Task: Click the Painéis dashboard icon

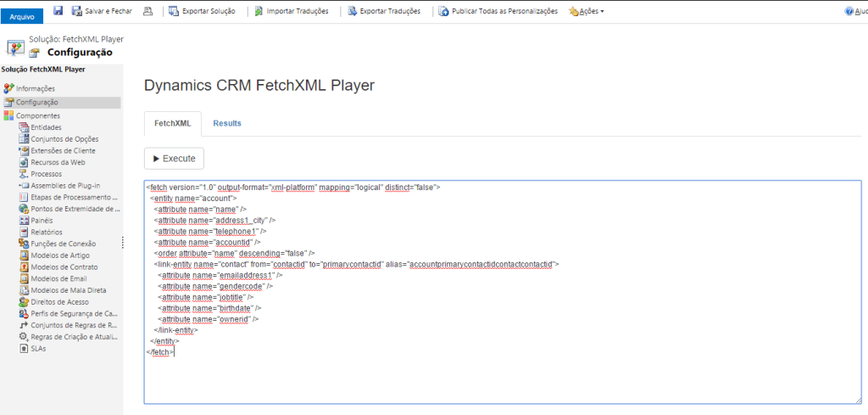Action: pyautogui.click(x=24, y=221)
